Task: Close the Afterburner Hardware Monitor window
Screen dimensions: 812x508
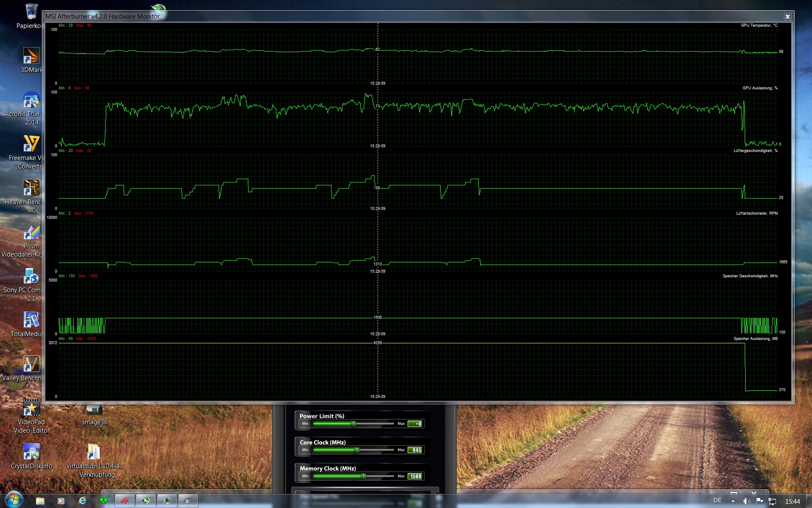Action: 787,17
